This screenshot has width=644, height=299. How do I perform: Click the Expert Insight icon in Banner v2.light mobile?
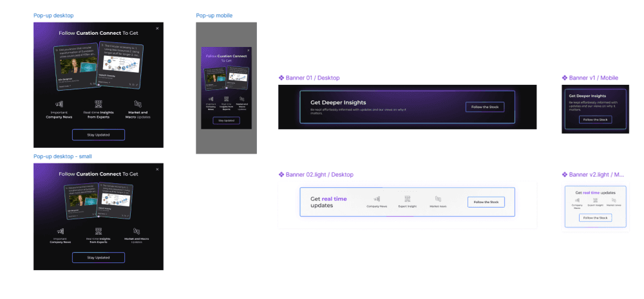click(x=596, y=200)
